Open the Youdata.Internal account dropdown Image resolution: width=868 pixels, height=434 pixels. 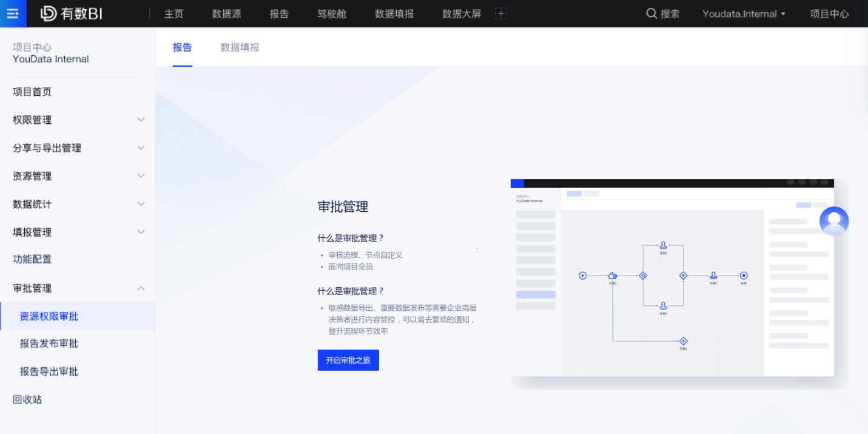tap(744, 14)
